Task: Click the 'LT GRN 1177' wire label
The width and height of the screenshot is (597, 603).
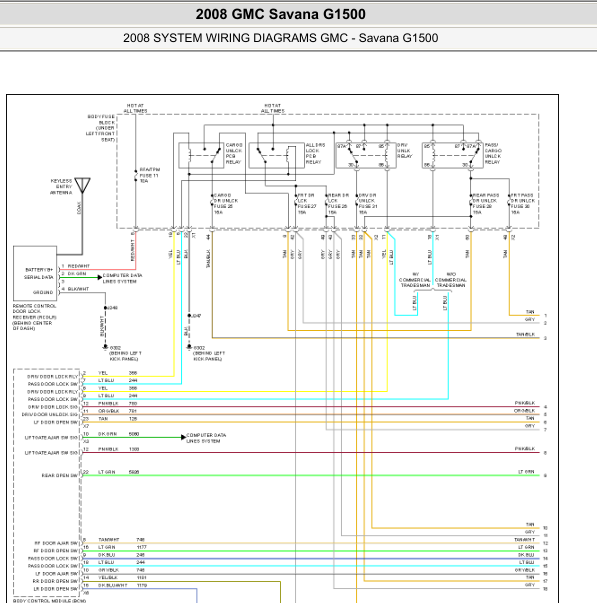Action: (x=122, y=547)
